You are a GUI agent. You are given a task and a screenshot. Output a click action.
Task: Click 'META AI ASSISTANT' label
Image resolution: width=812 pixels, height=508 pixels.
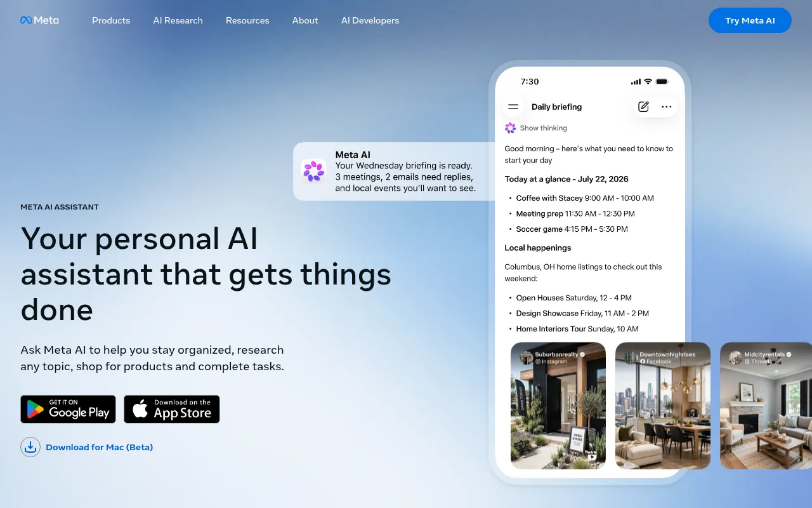[60, 207]
